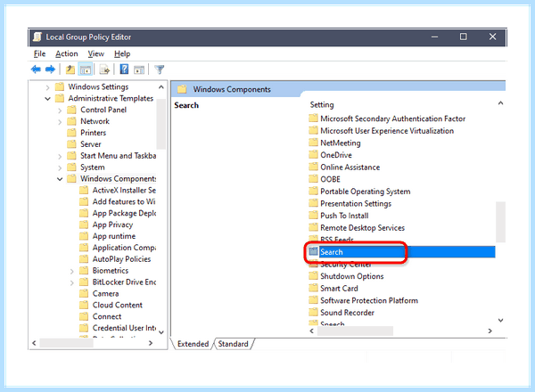This screenshot has height=392, width=535.
Task: Minimize the Local Group Policy Editor window
Action: point(434,37)
